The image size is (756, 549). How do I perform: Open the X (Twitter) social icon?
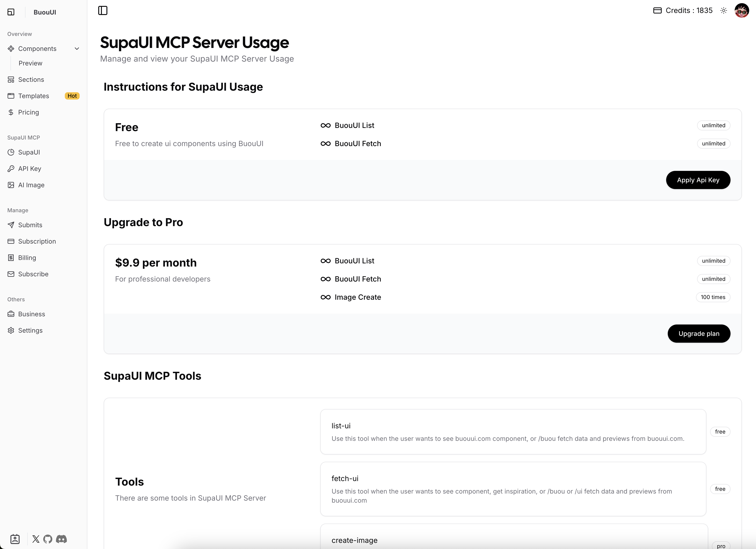coord(36,539)
